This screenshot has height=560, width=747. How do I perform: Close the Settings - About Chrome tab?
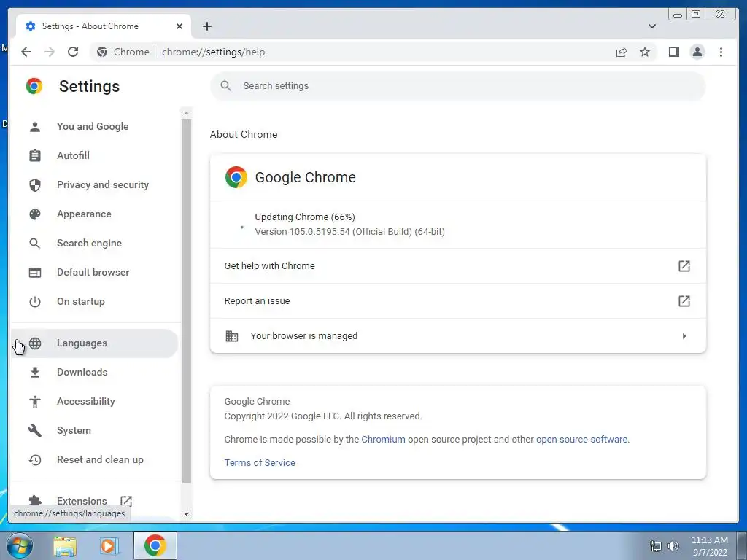coord(179,26)
